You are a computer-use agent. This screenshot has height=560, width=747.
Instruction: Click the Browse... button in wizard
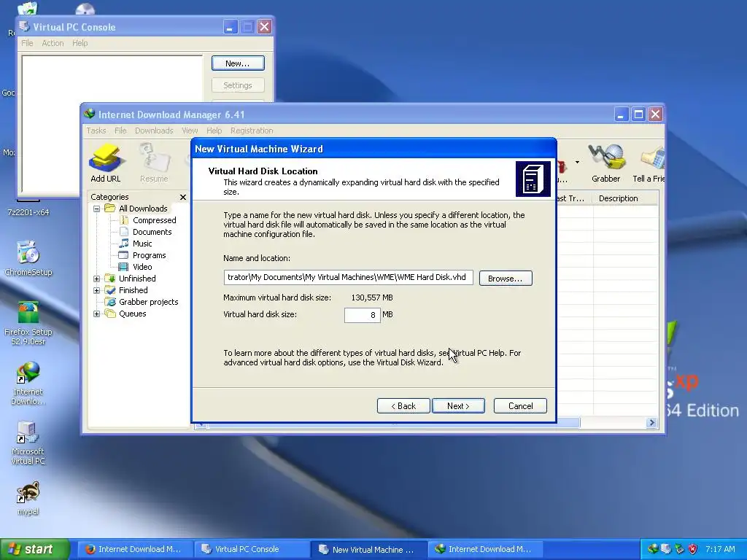(505, 278)
